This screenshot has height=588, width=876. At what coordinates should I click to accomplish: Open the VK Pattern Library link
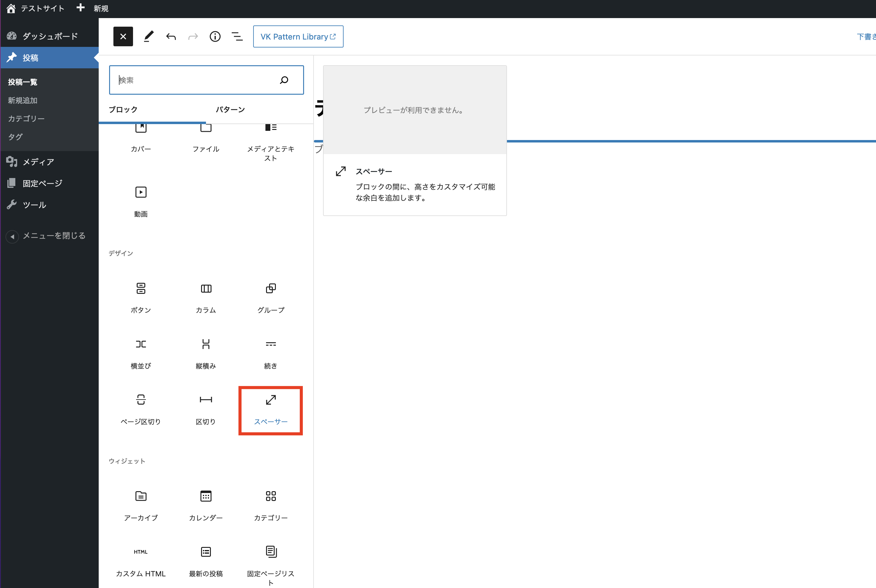(x=298, y=36)
